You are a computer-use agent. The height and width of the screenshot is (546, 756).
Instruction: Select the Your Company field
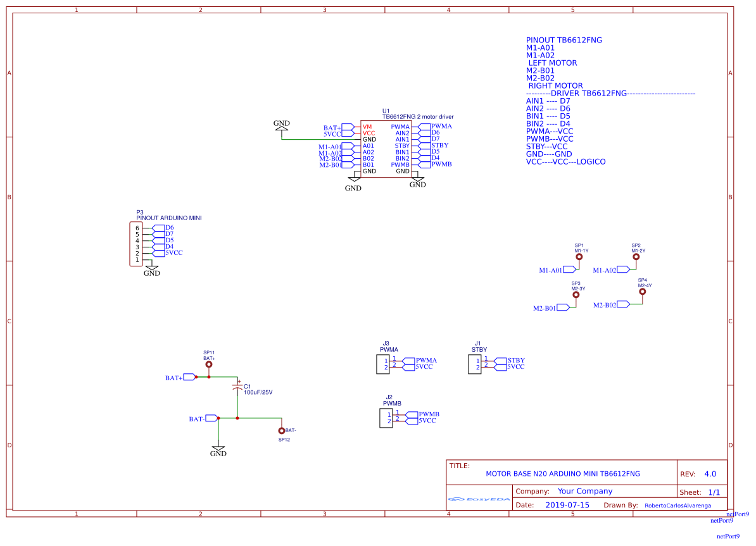tap(584, 491)
